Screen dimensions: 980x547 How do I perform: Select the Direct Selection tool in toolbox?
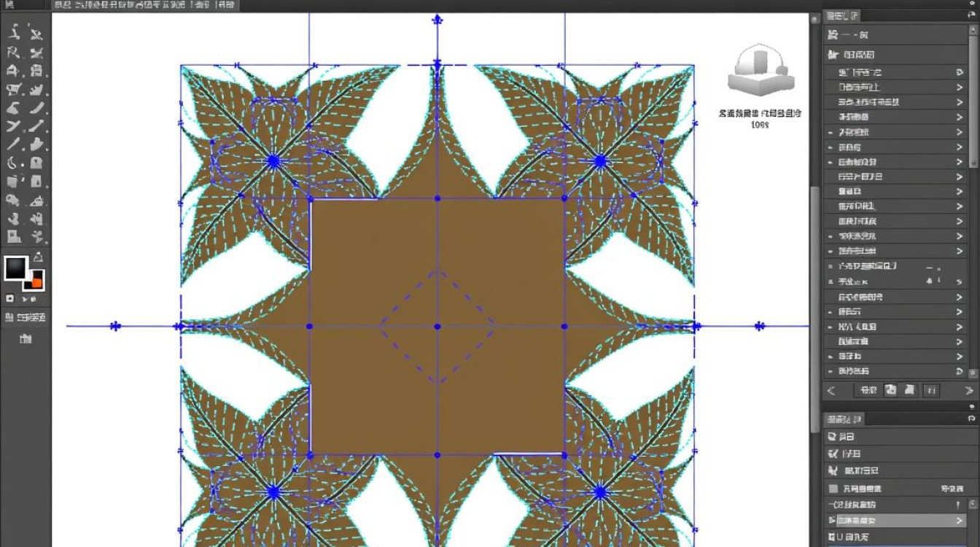click(x=36, y=33)
